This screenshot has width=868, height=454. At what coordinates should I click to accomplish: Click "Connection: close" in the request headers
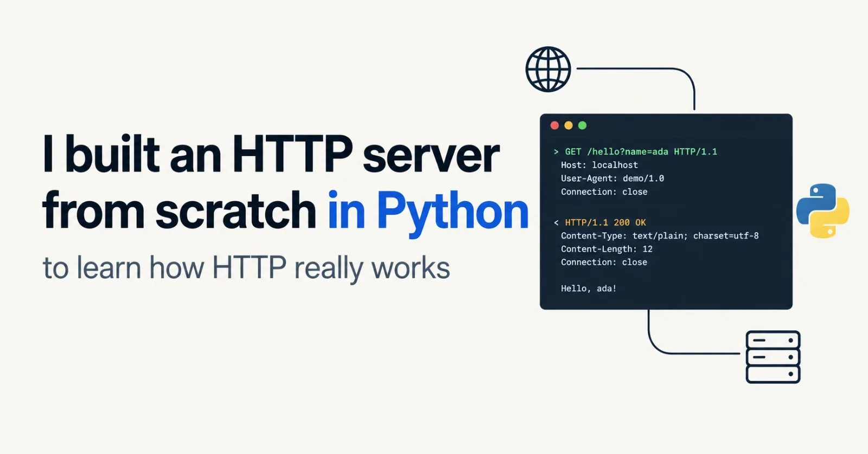pos(604,192)
